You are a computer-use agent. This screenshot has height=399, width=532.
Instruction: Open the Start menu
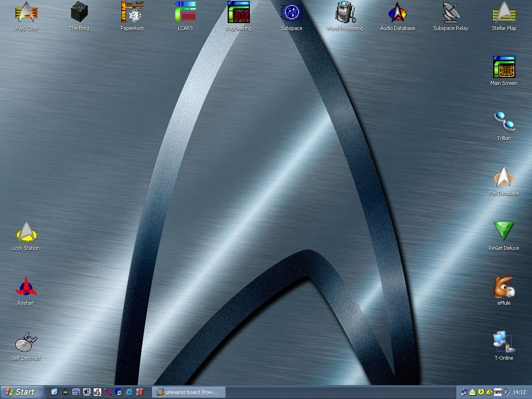point(22,392)
